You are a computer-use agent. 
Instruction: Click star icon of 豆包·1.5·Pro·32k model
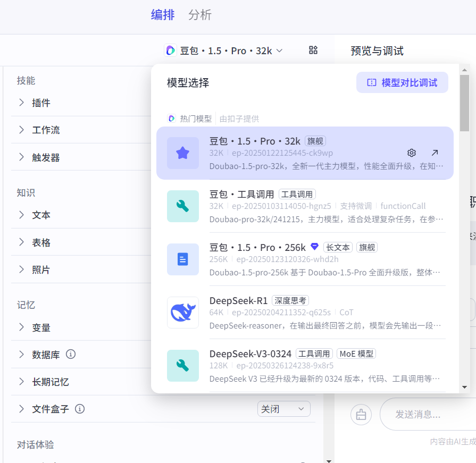pyautogui.click(x=183, y=153)
